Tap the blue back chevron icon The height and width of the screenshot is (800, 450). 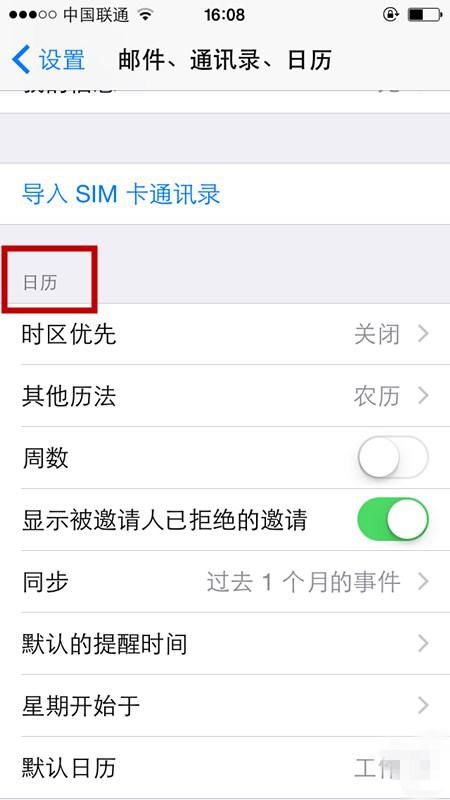click(x=20, y=59)
